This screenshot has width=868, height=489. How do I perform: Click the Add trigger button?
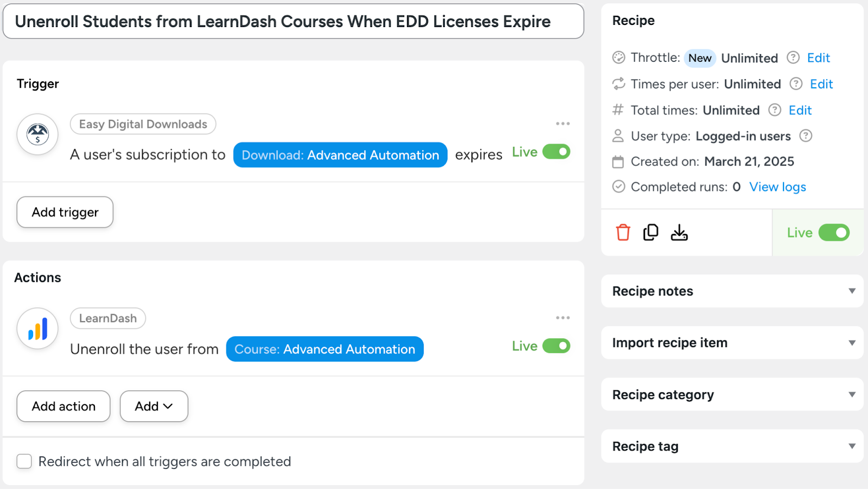65,212
